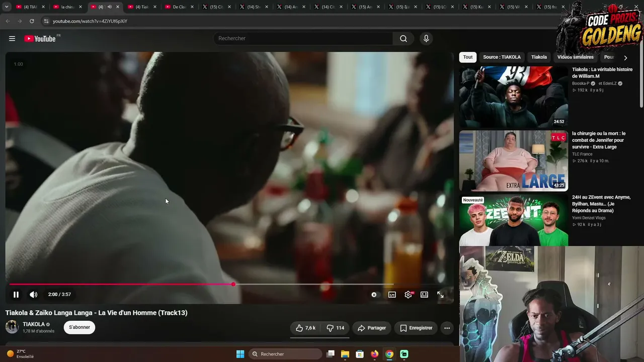Open the YouTube hamburger guide menu

point(12,39)
